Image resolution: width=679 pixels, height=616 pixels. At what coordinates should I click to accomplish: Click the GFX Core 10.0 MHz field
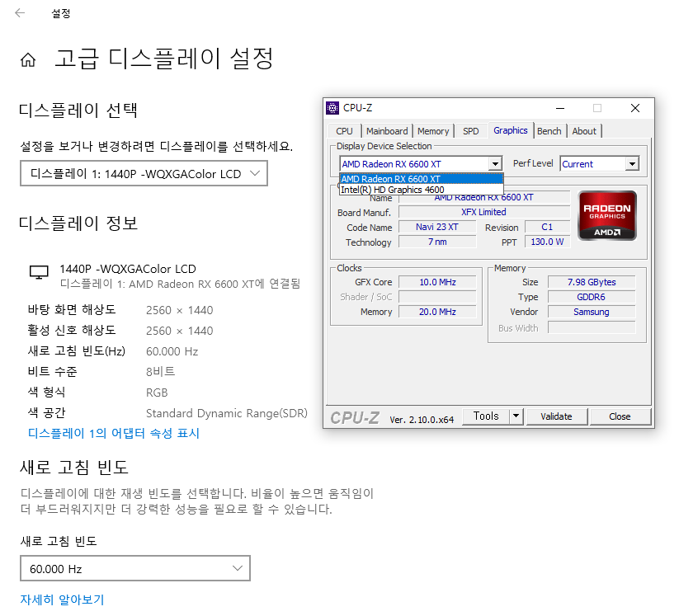pyautogui.click(x=437, y=282)
